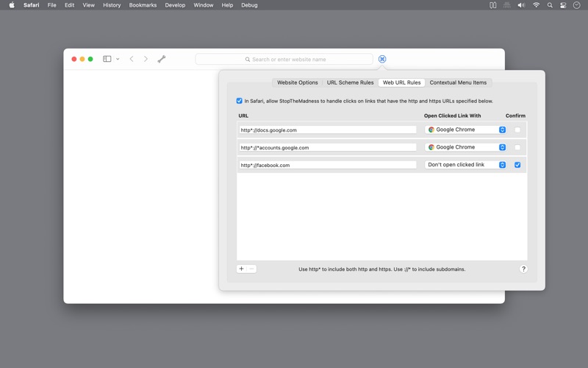
Task: Click the wrench toolbar icon
Action: point(162,59)
